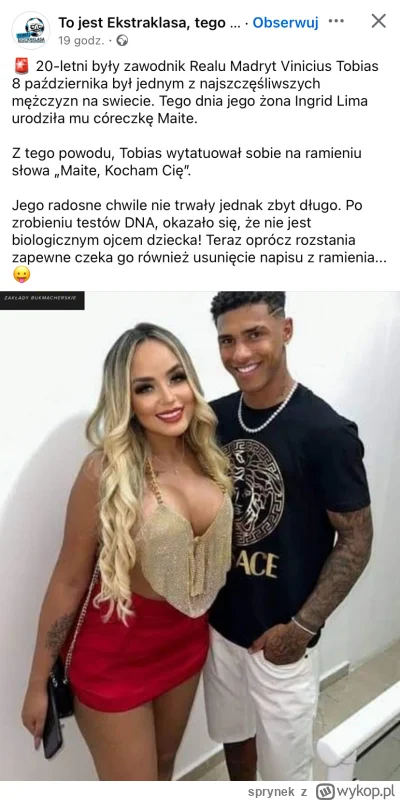Click the red siren emoji in the post

click(x=22, y=67)
